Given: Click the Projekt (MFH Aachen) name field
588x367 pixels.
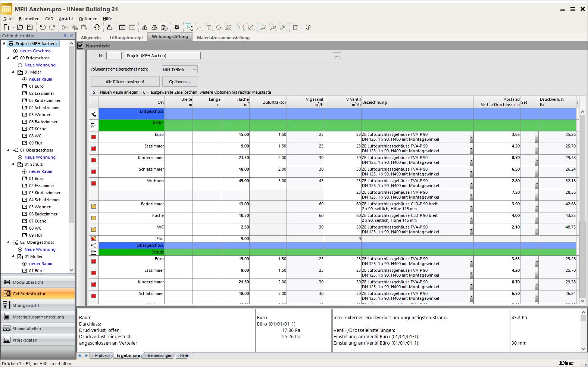Looking at the screenshot, I should coord(163,56).
